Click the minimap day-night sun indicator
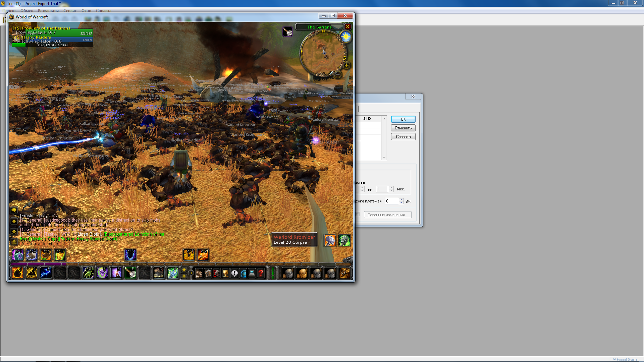 click(x=345, y=37)
